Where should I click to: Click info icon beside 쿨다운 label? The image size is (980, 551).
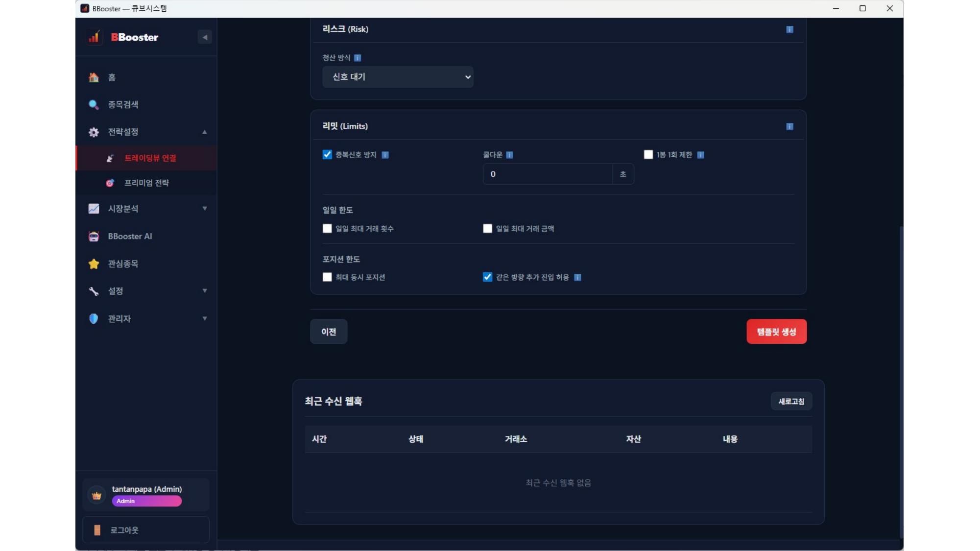pos(509,155)
